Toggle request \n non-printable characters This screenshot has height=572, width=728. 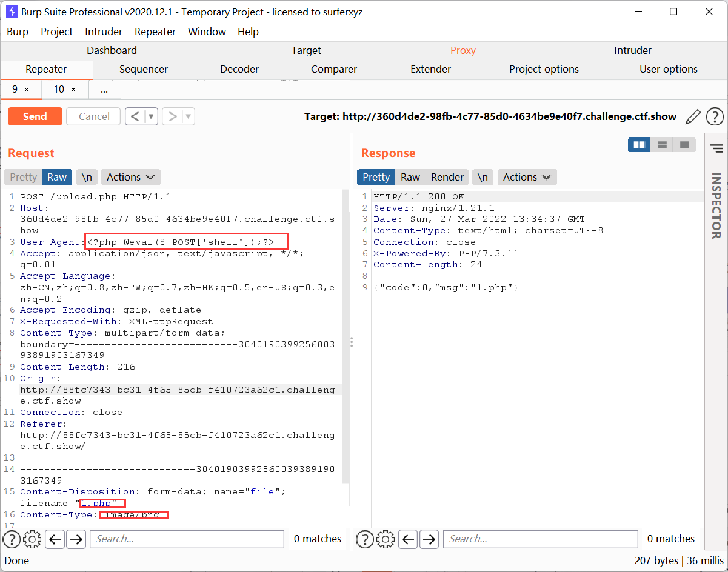point(87,177)
